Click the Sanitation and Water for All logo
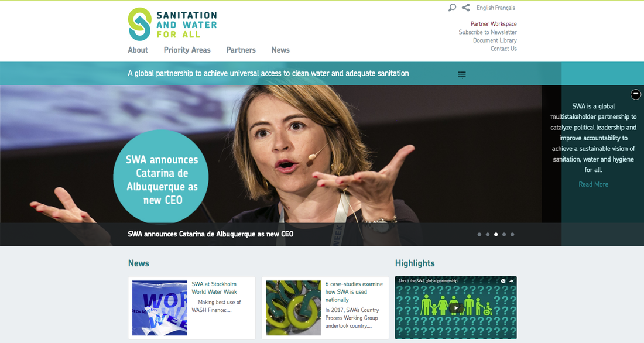 pyautogui.click(x=173, y=23)
